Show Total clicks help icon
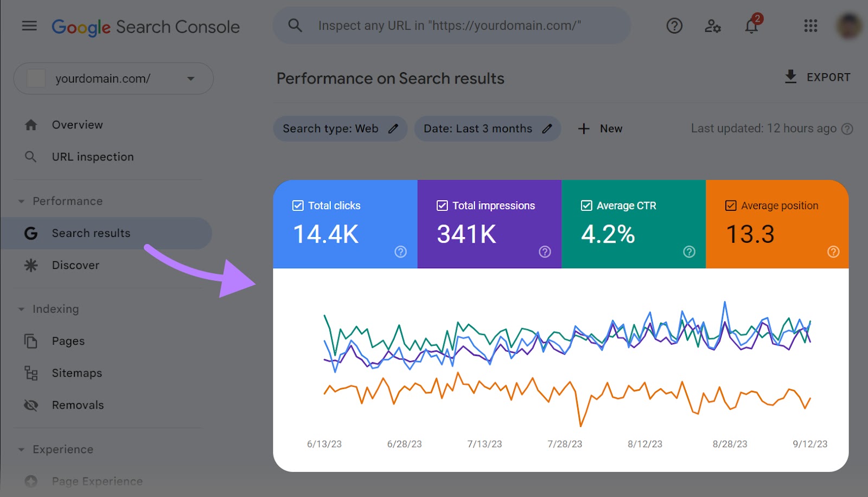This screenshot has width=868, height=497. (x=400, y=251)
